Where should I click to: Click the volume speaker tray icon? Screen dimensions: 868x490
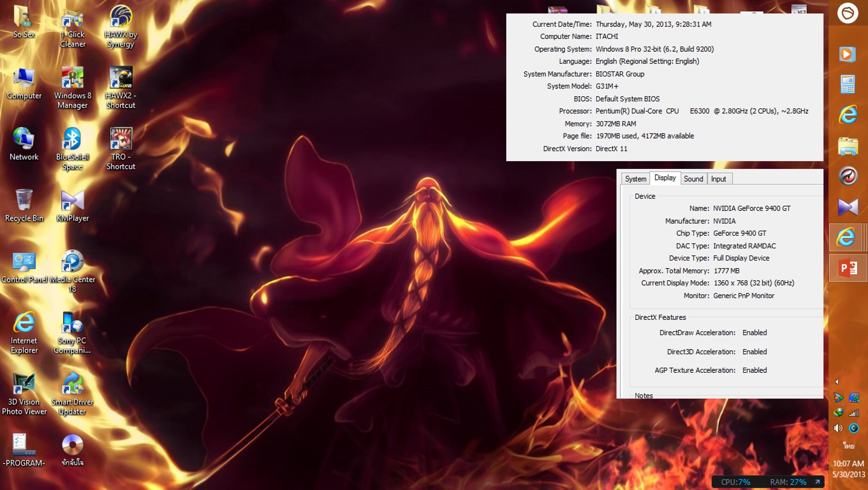[838, 428]
